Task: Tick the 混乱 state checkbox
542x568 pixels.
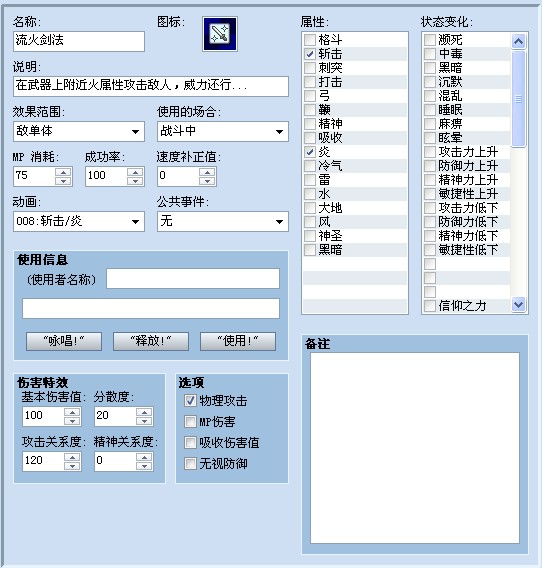Action: click(x=430, y=96)
